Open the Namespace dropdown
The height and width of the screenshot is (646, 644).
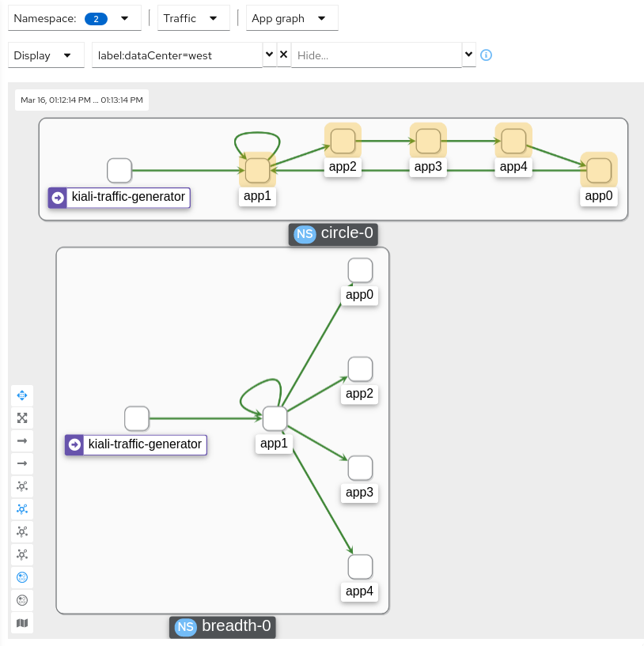tap(123, 17)
